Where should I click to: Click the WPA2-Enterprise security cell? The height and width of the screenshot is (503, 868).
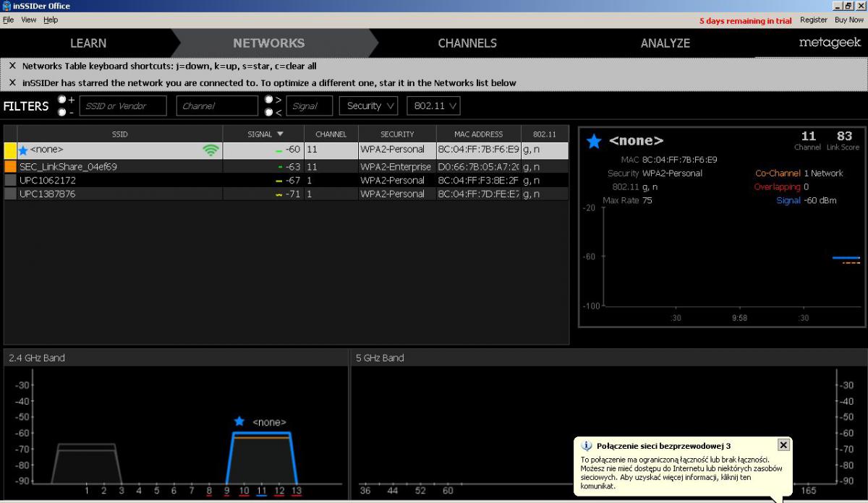(x=397, y=167)
